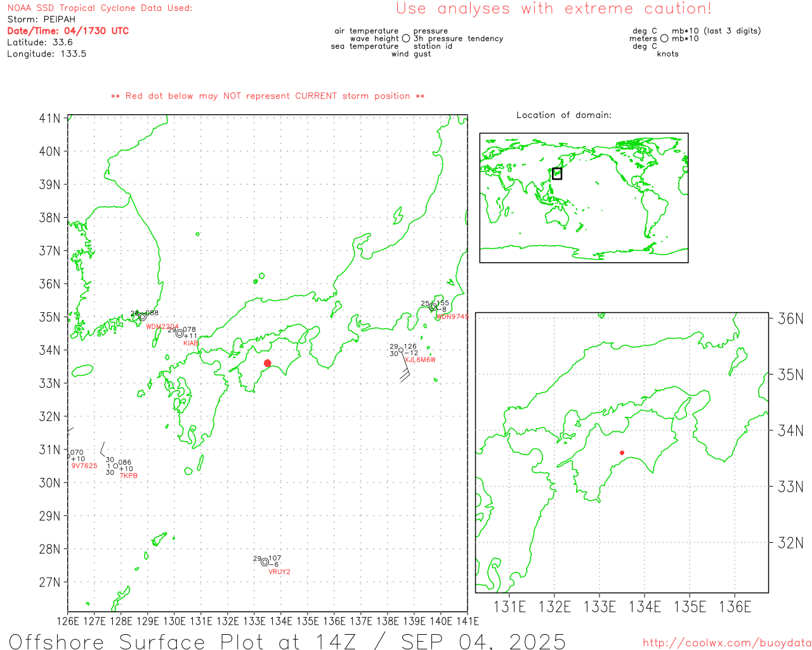Image resolution: width=812 pixels, height=650 pixels.
Task: Click the small red dot on the zoomed inset map
Action: pyautogui.click(x=622, y=453)
